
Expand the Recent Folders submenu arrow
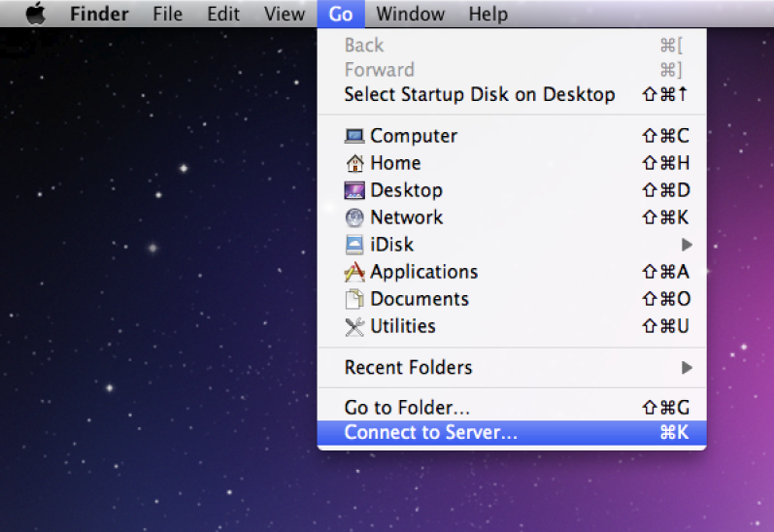point(687,368)
